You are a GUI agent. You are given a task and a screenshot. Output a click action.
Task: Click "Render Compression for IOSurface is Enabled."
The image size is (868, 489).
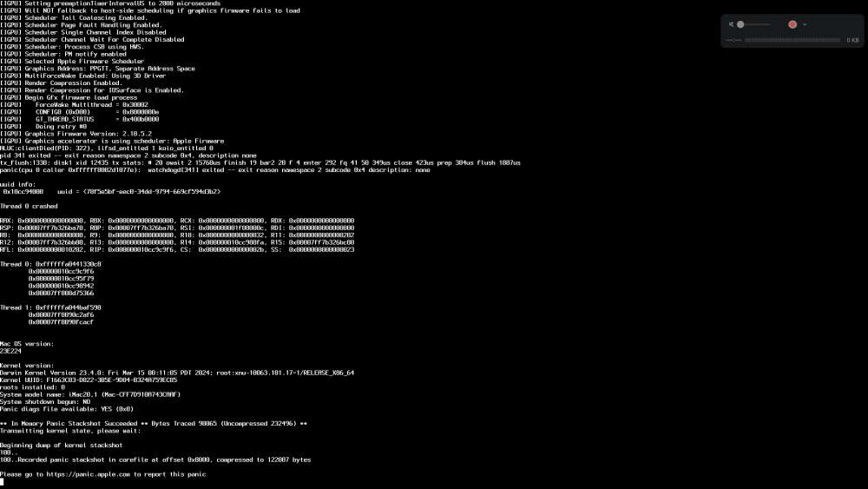click(92, 90)
